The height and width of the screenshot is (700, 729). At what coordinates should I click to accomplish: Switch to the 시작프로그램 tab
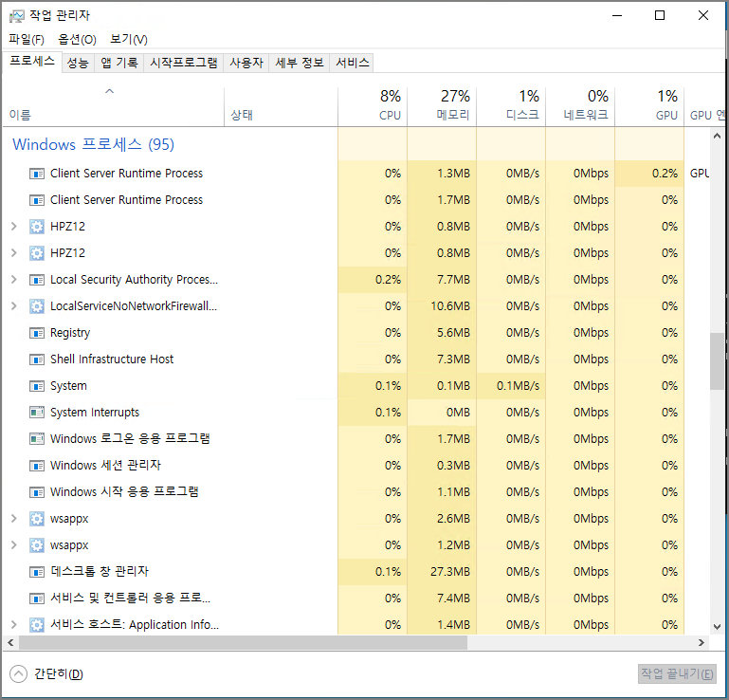(184, 63)
